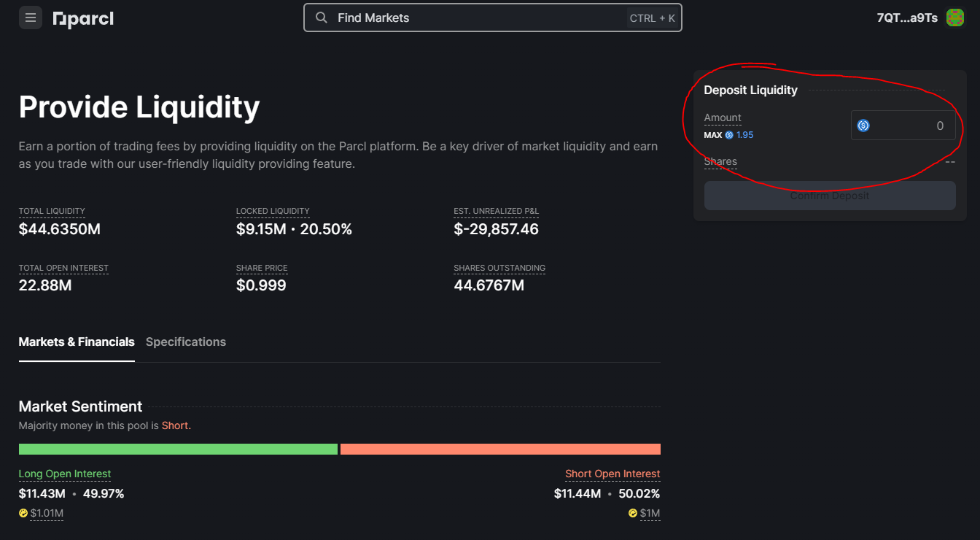Click the search magnifier icon
The width and height of the screenshot is (980, 540).
click(x=321, y=18)
